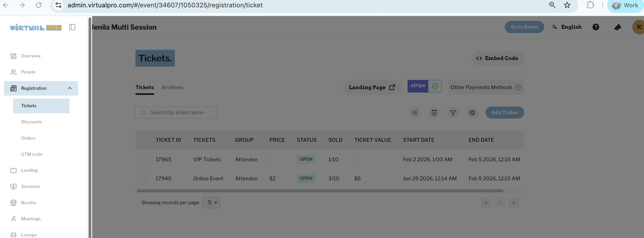Select the Tickets tab

(x=144, y=87)
